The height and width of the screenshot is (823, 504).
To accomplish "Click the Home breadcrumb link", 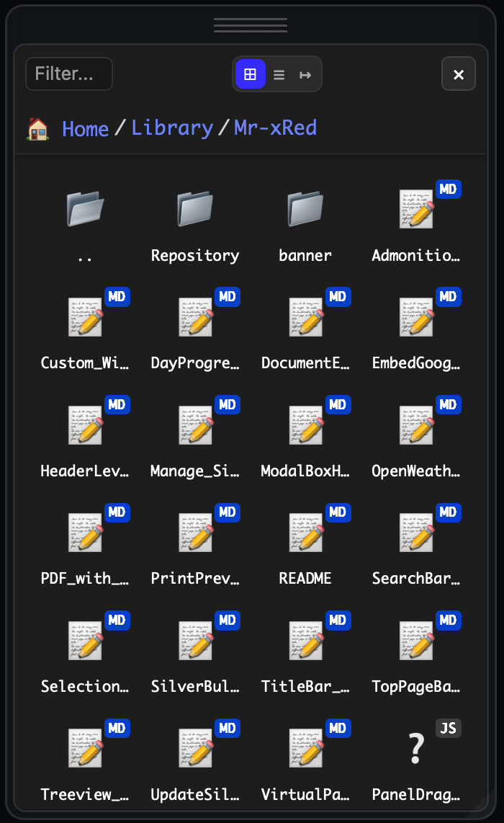I will pos(85,129).
